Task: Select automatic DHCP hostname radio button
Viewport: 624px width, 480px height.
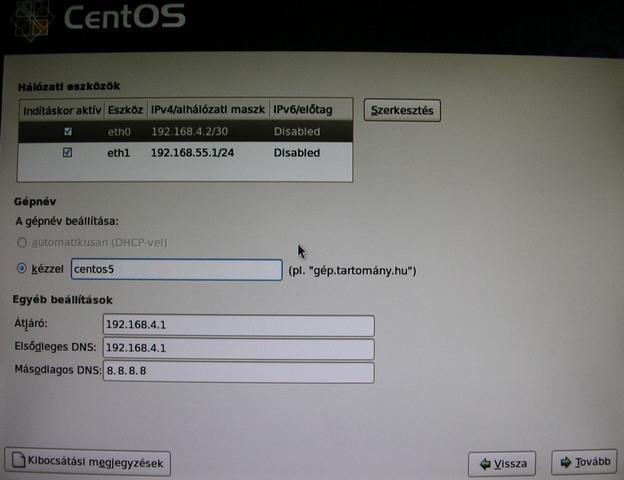Action: coord(23,243)
